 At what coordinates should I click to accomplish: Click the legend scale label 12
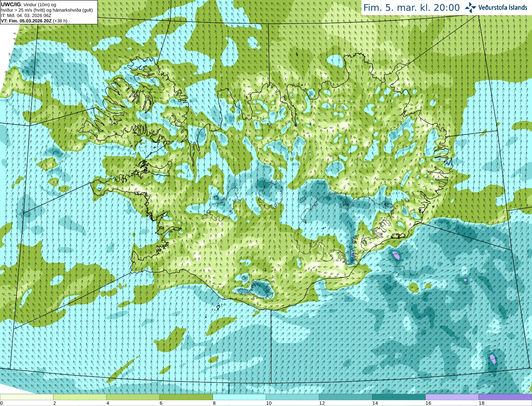[x=322, y=403]
